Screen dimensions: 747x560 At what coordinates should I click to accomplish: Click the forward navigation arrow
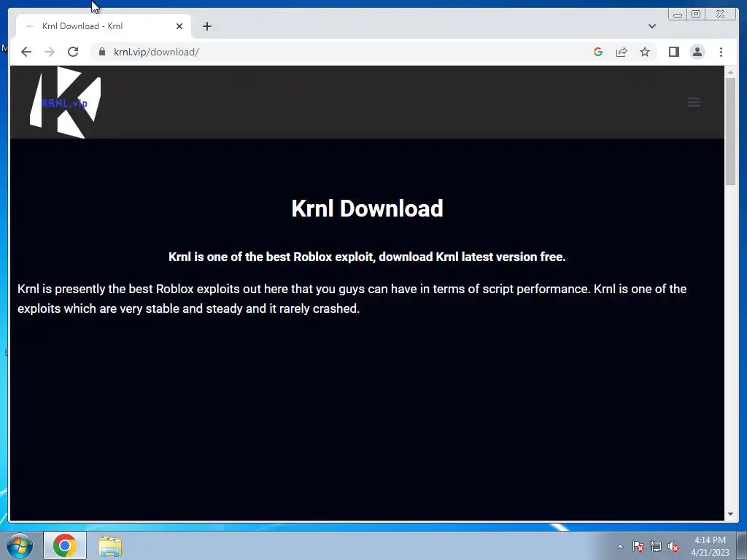click(x=50, y=52)
